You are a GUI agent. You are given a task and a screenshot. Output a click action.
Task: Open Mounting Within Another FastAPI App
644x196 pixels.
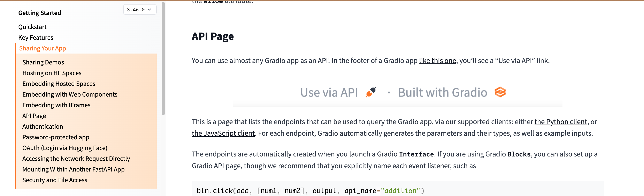(x=74, y=169)
